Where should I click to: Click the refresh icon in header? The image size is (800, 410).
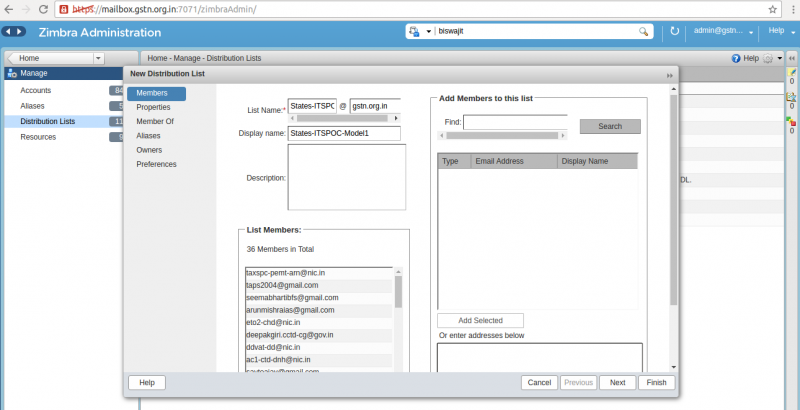[x=674, y=31]
